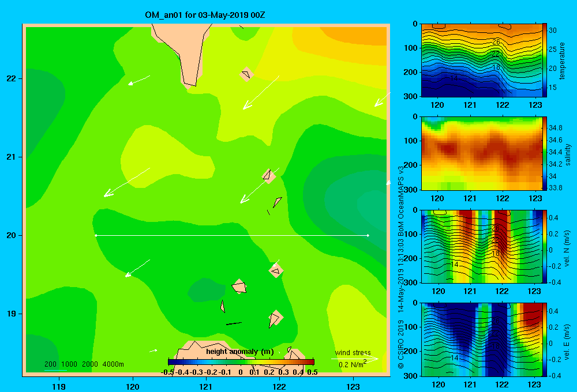Click the large wind arrow near 121.7E 21.8N
Image resolution: width=577 pixels, height=392 pixels.
(x=261, y=93)
